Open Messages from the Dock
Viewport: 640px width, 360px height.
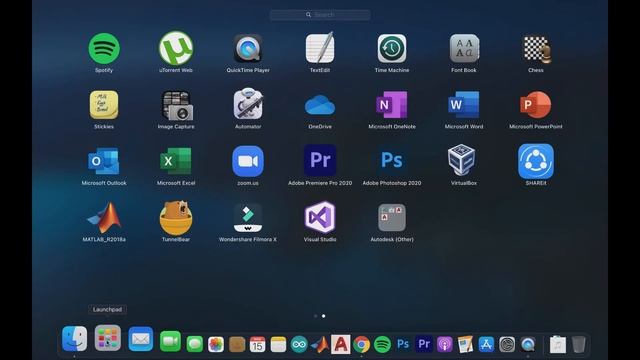coord(195,344)
